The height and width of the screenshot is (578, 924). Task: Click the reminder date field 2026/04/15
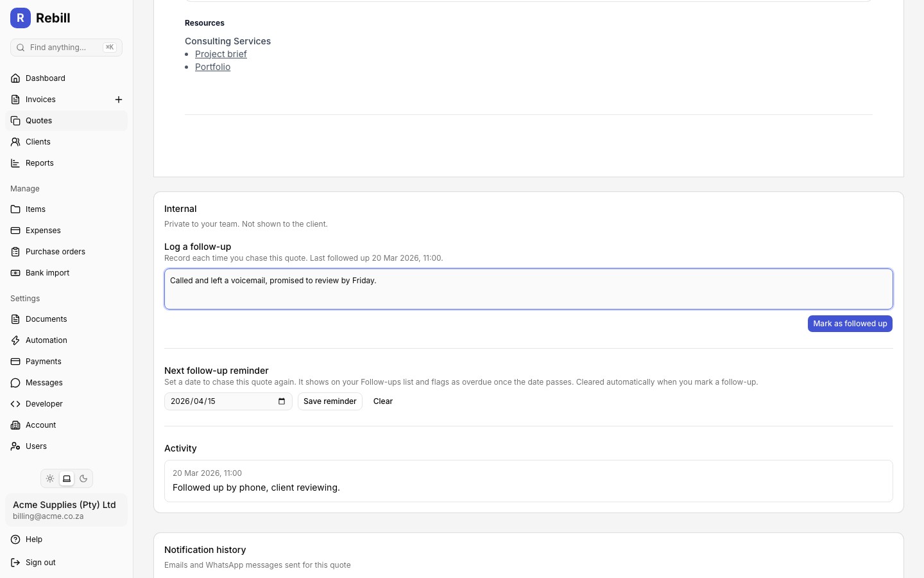[x=228, y=401]
